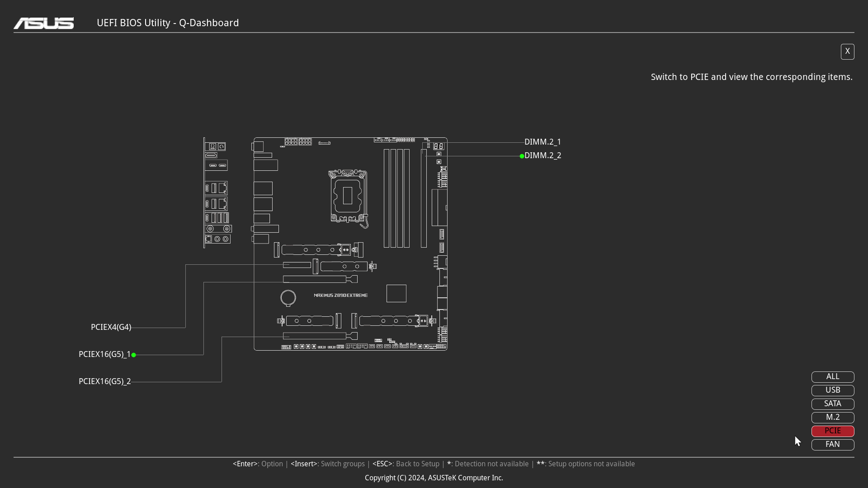Screen dimensions: 868x488
Task: Click the first DDR memory slot on the diagram
Action: coord(387,198)
